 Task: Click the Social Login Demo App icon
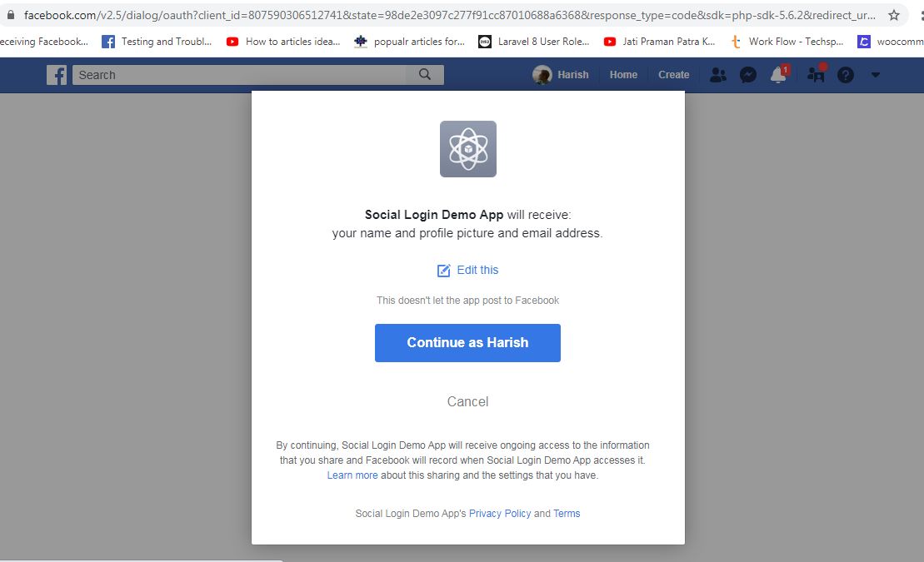click(x=468, y=149)
